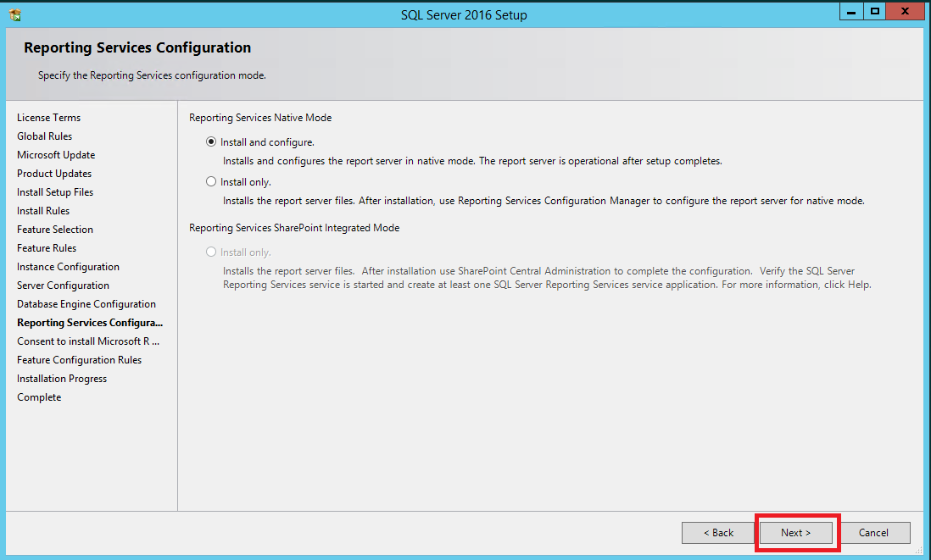
Task: Click Reporting Services SharePoint Integrated Mode heading
Action: point(294,228)
